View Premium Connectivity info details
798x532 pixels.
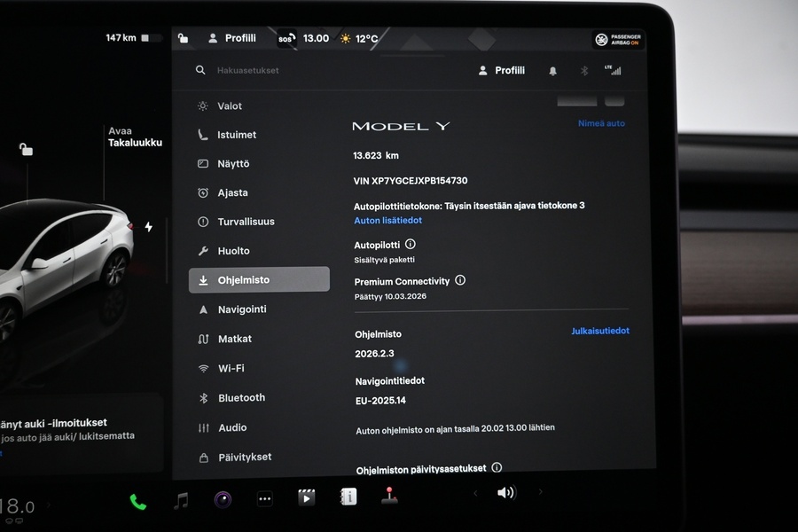460,280
